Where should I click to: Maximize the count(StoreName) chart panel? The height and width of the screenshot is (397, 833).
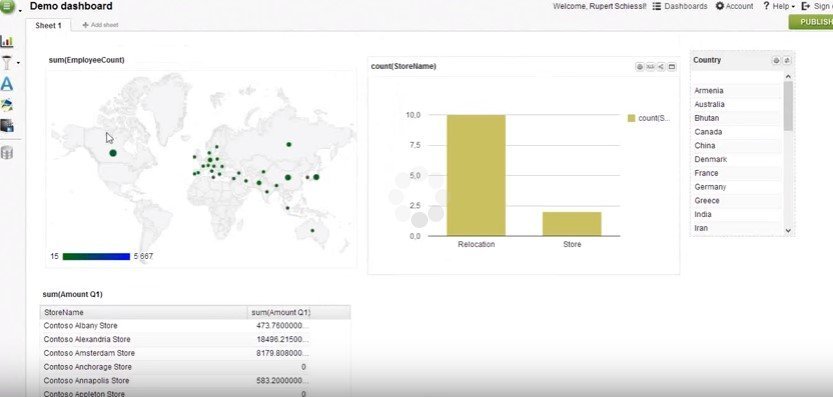pyautogui.click(x=672, y=67)
